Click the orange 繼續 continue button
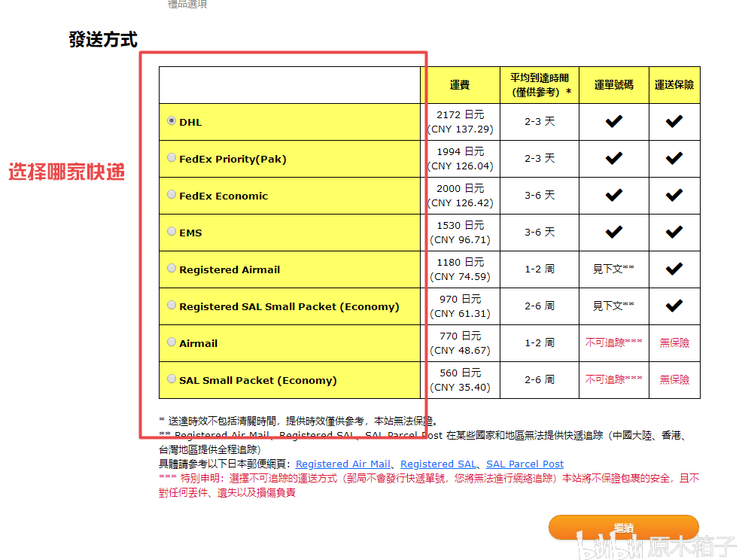 tap(624, 528)
